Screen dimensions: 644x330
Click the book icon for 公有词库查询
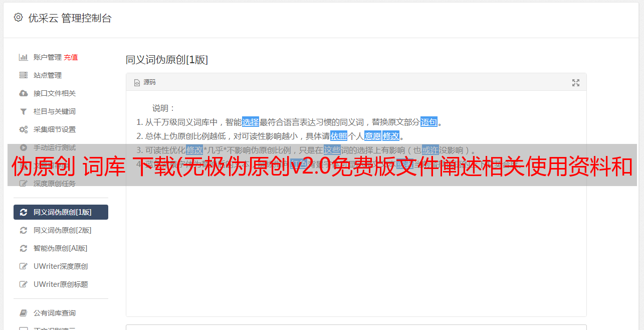[23, 313]
